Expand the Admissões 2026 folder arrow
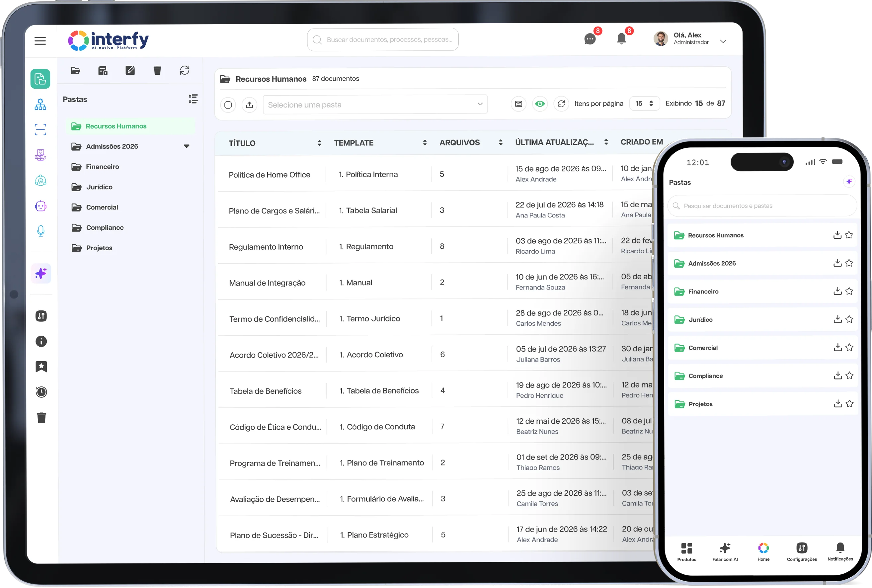 point(186,146)
